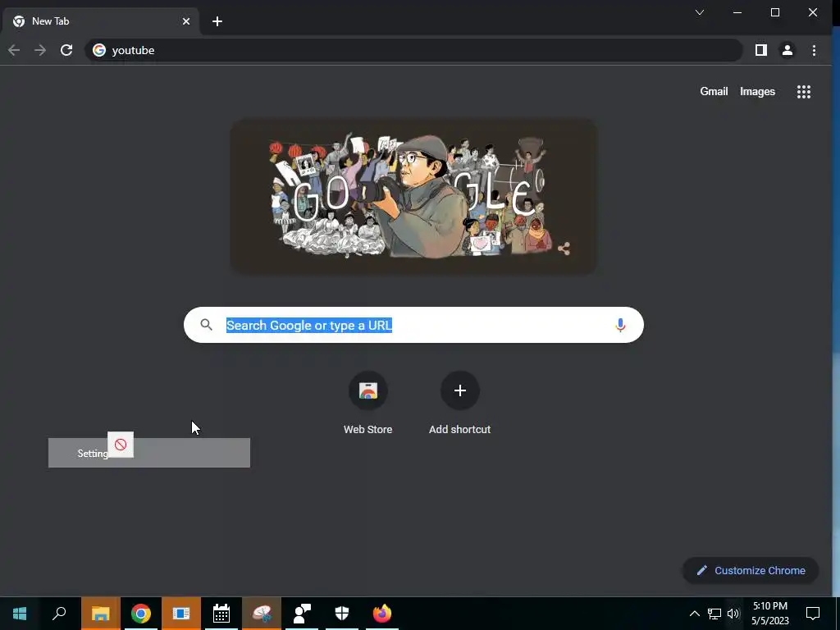Open the Windows Start menu
This screenshot has width=840, height=630.
pos(20,614)
